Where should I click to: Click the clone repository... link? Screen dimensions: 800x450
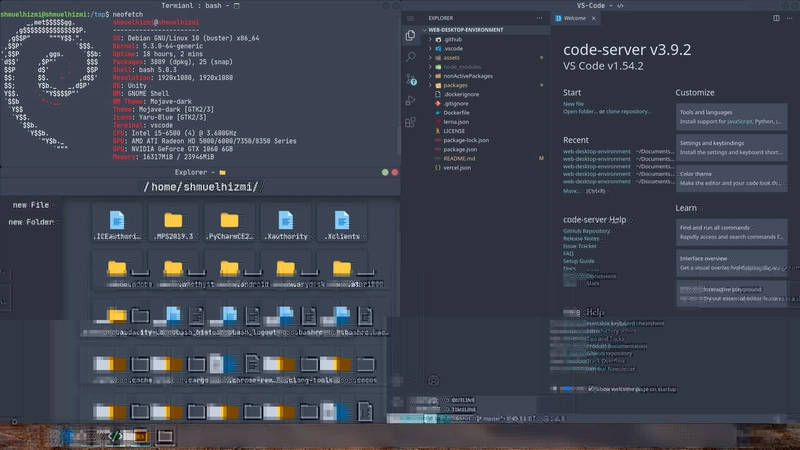(629, 112)
